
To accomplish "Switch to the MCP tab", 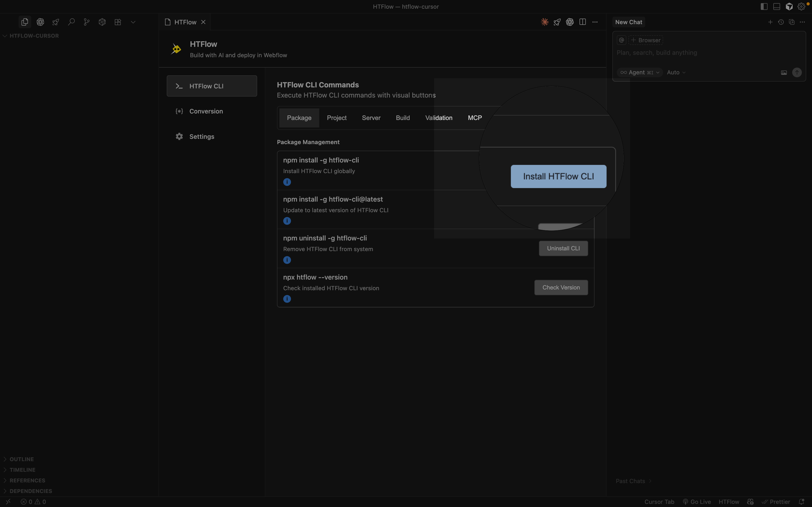I will click(x=474, y=118).
